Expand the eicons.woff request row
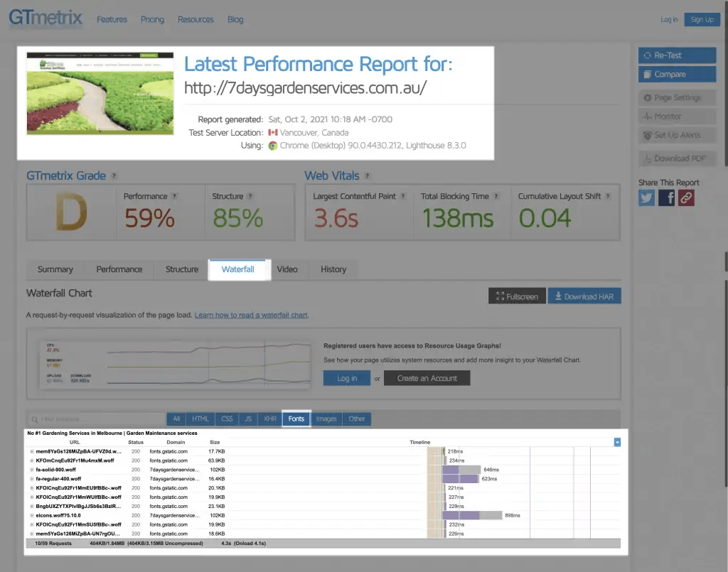The image size is (728, 572). click(x=31, y=515)
